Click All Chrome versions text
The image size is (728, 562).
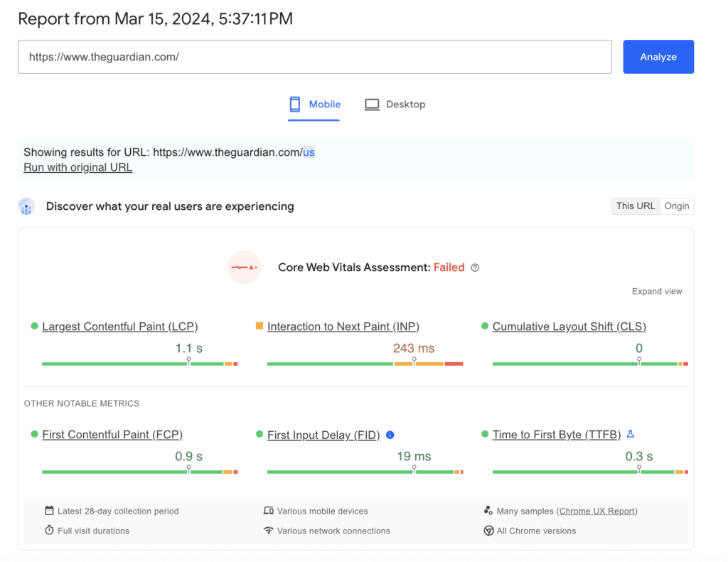536,531
